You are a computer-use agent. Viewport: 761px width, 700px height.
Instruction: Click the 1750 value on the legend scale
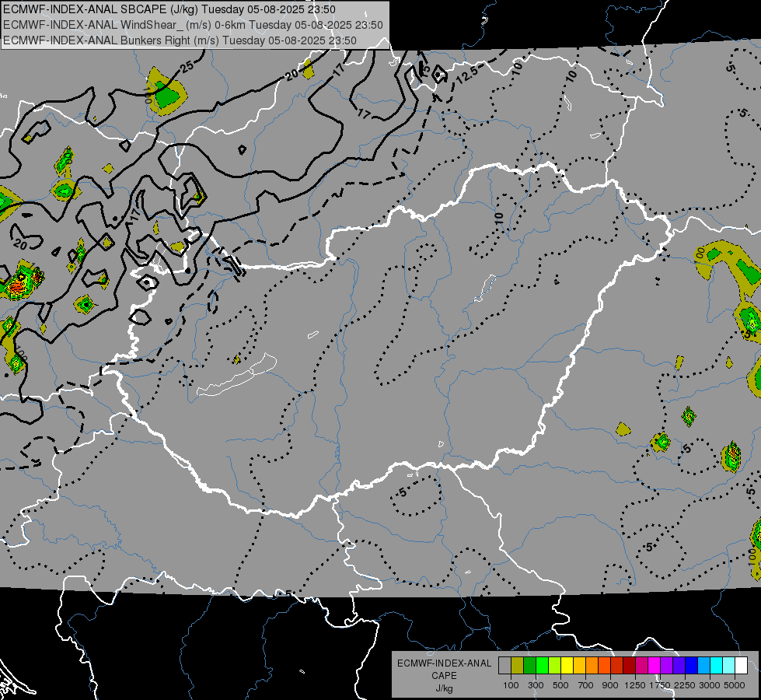click(x=660, y=685)
